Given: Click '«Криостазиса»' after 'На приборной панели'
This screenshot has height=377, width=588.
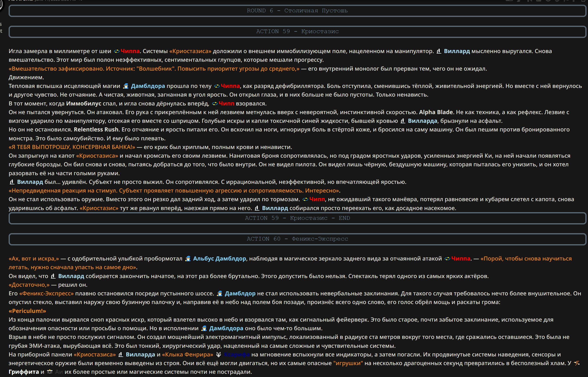Looking at the screenshot, I should [95, 354].
